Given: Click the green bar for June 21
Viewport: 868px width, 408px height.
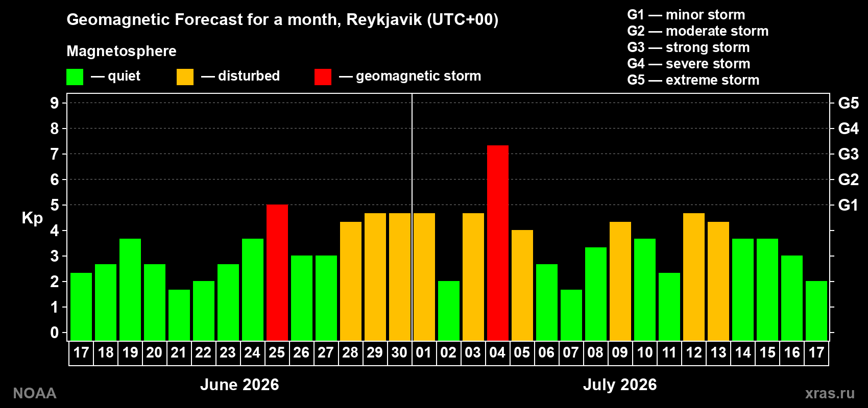Looking at the screenshot, I should [x=179, y=315].
